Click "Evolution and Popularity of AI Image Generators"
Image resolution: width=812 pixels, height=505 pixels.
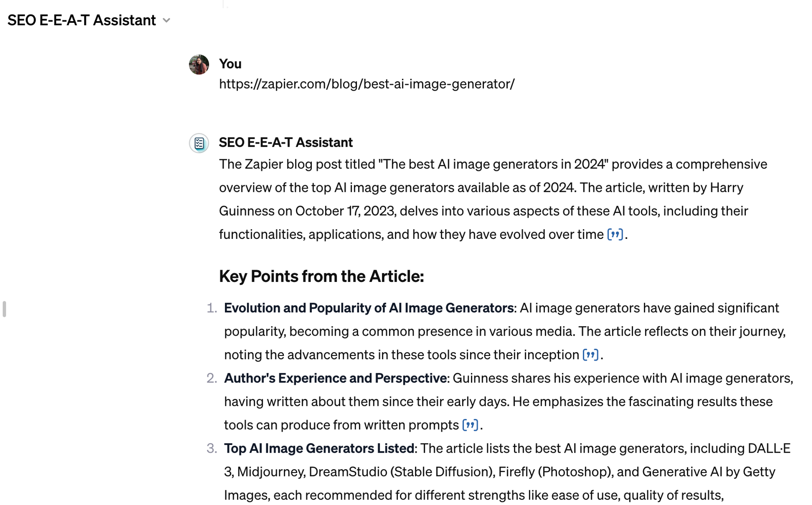[x=369, y=308]
